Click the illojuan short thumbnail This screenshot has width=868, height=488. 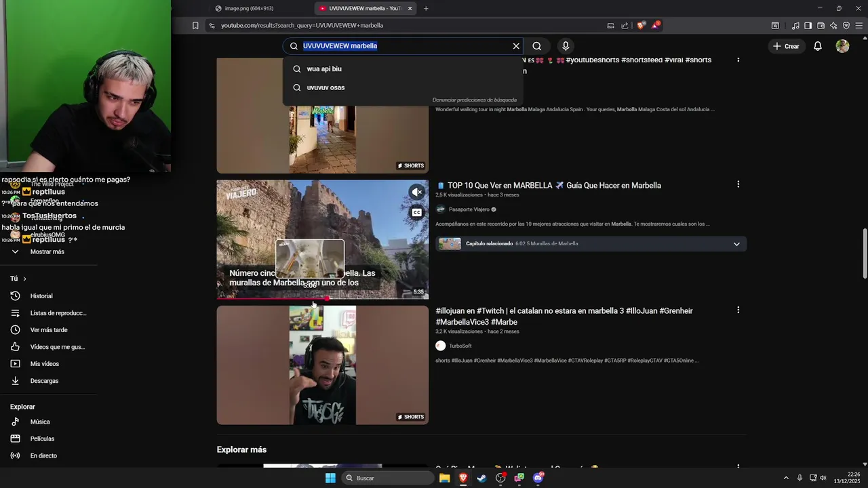pos(323,365)
